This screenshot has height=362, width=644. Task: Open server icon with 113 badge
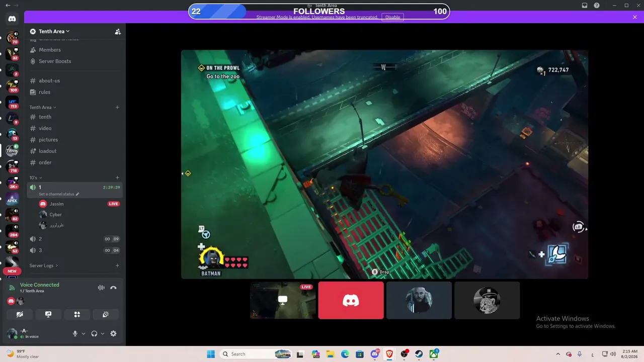coord(12,103)
